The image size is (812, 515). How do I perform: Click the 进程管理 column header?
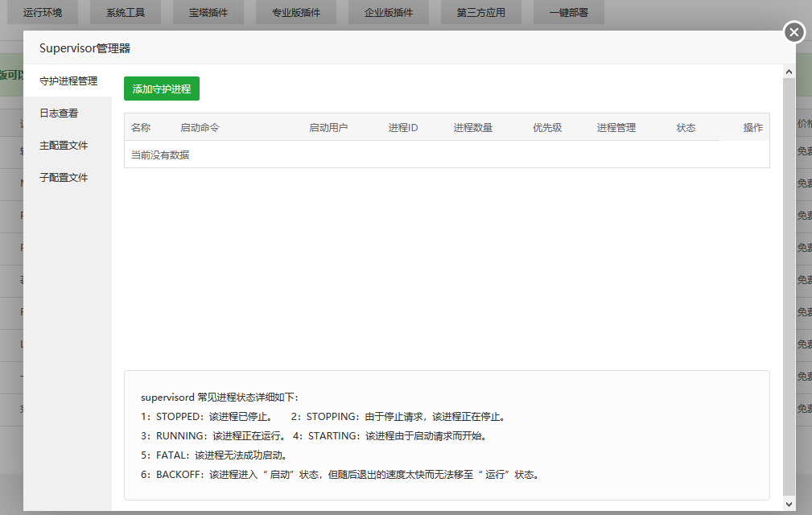pos(616,127)
